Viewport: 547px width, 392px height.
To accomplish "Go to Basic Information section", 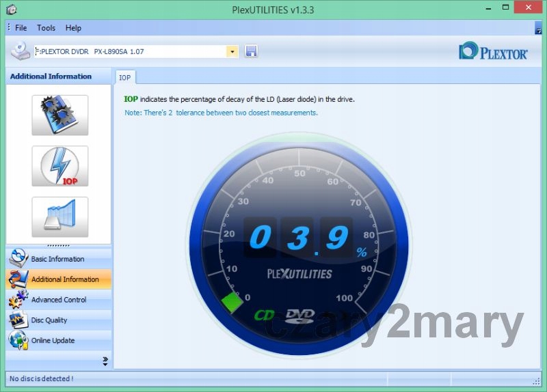I will (x=57, y=259).
